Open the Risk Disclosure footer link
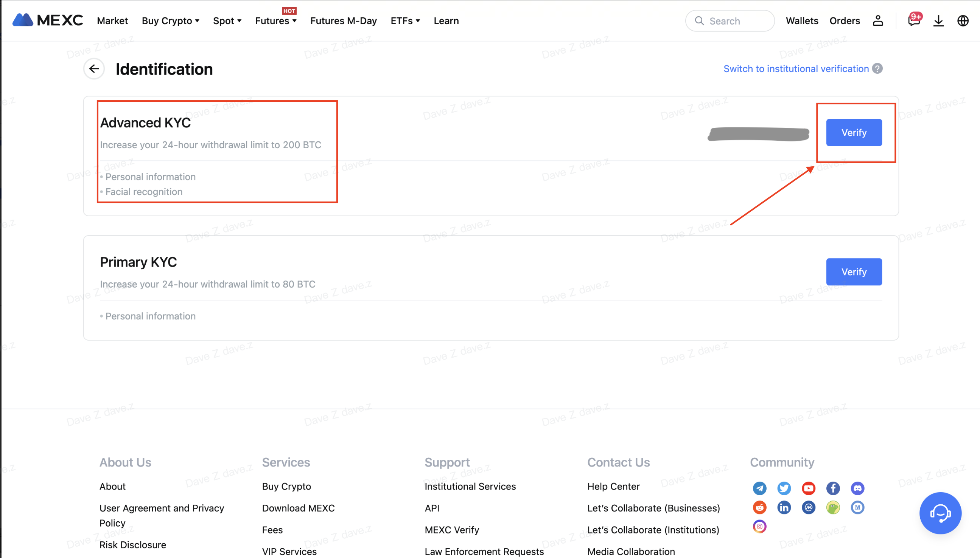 (x=133, y=545)
